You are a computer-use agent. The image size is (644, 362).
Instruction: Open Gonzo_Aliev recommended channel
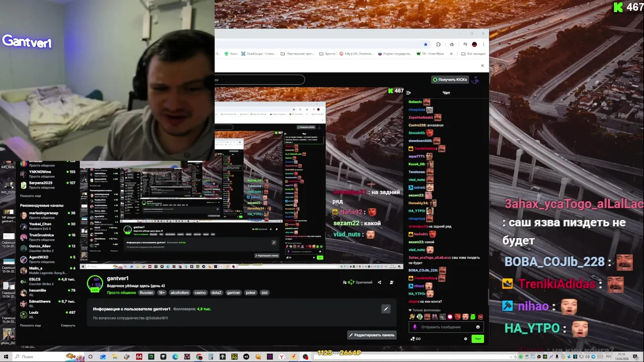[x=48, y=248]
